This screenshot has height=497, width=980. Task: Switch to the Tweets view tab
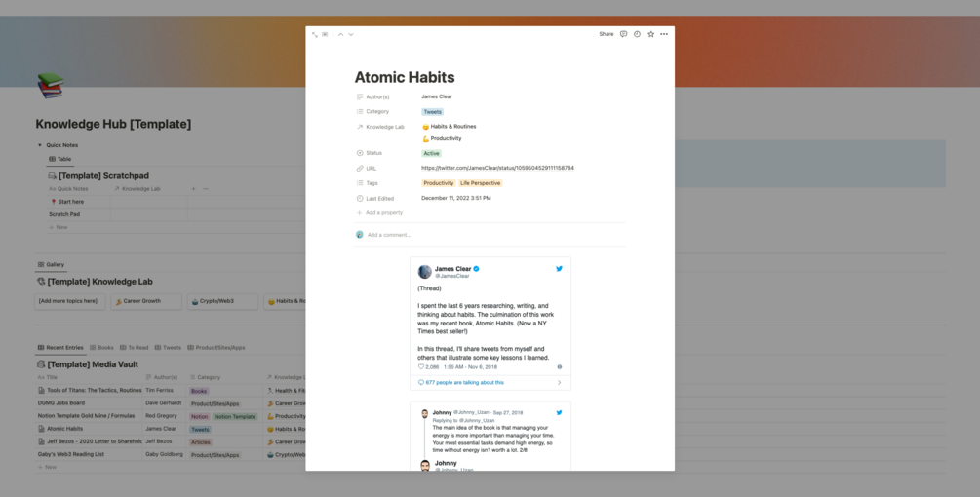(x=168, y=348)
